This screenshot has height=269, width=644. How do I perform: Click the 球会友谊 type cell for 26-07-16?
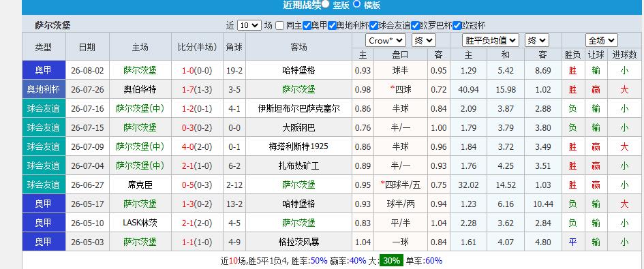(44, 108)
